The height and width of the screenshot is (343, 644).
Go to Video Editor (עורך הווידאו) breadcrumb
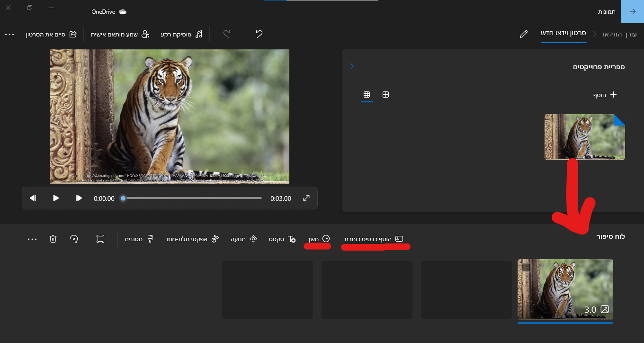pos(620,34)
